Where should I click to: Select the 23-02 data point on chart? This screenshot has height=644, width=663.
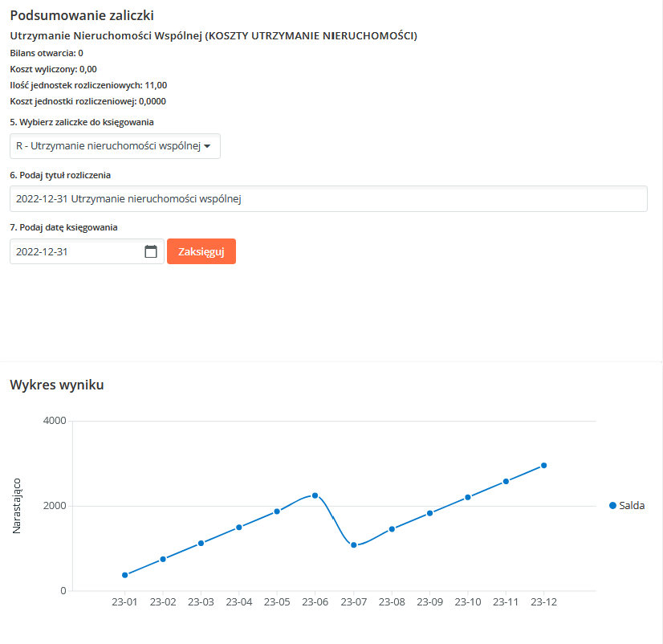click(163, 559)
